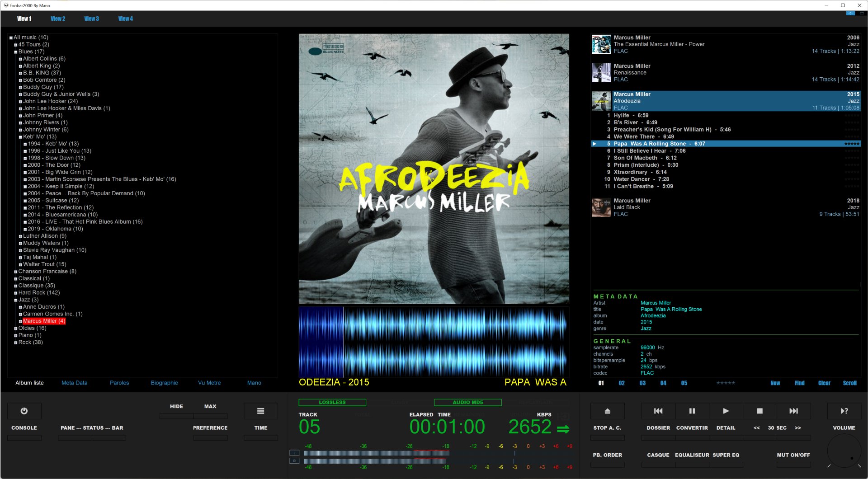This screenshot has height=479, width=868.
Task: Click the foobar2000 app icon in title bar
Action: click(x=6, y=5)
